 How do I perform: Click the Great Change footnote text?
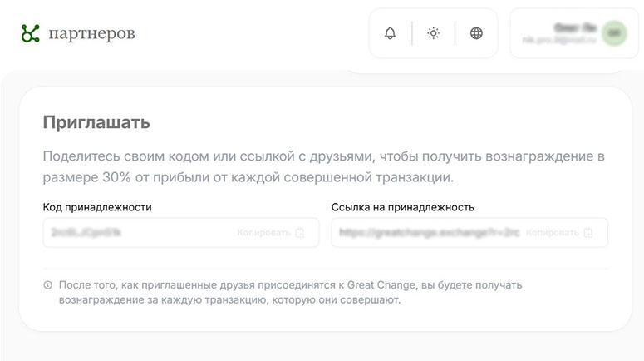click(289, 293)
